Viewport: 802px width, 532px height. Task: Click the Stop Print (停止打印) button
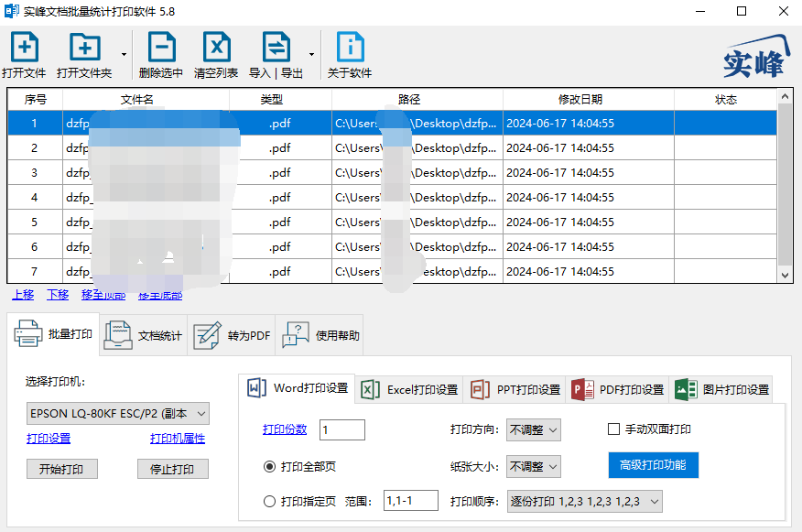(x=173, y=469)
